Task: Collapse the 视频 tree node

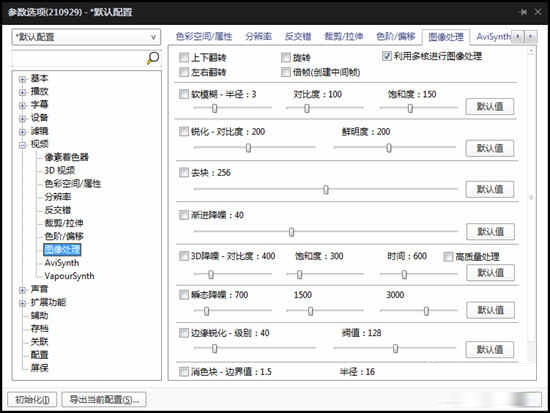Action: (22, 145)
